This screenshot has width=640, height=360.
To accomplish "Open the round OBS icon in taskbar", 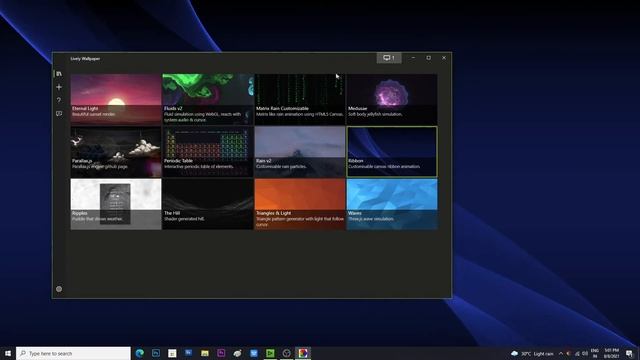I will 287,353.
